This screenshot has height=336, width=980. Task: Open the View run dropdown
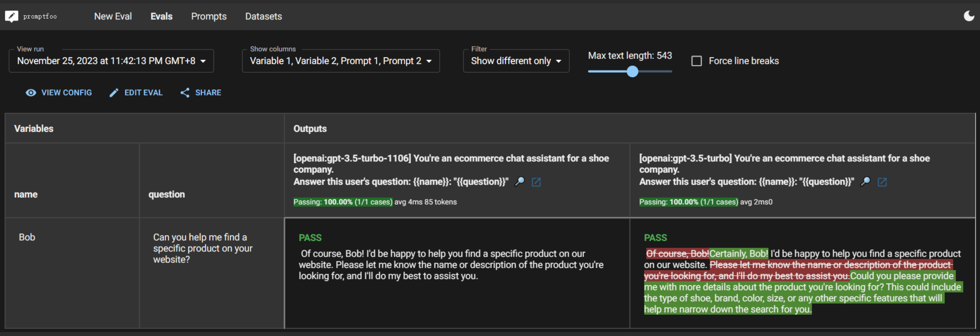[x=111, y=61]
